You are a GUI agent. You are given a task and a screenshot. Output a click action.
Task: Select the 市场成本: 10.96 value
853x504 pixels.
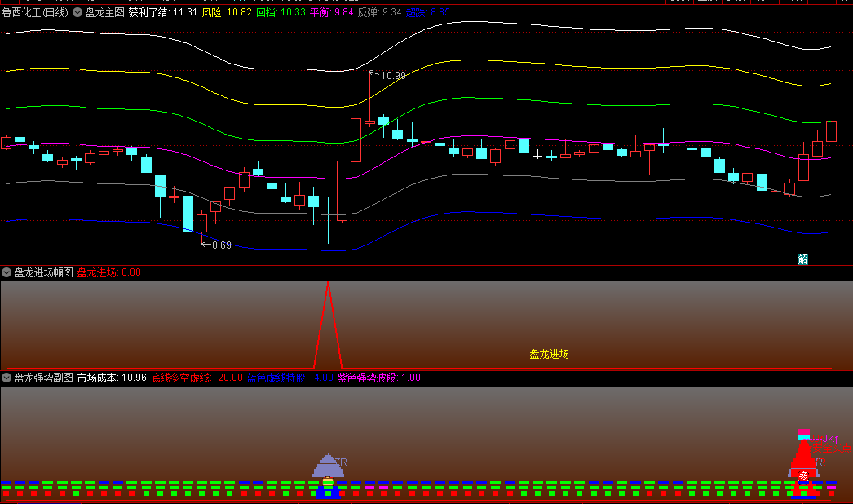tap(112, 377)
